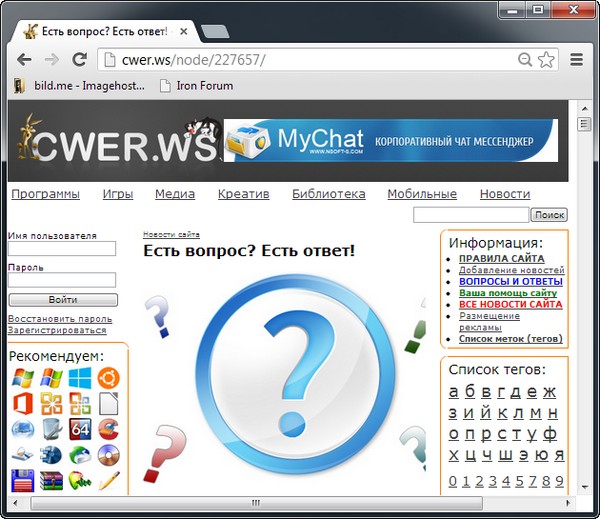Viewport: 600px width, 519px height.
Task: Click the red Microsoft Office icon
Action: [x=22, y=404]
